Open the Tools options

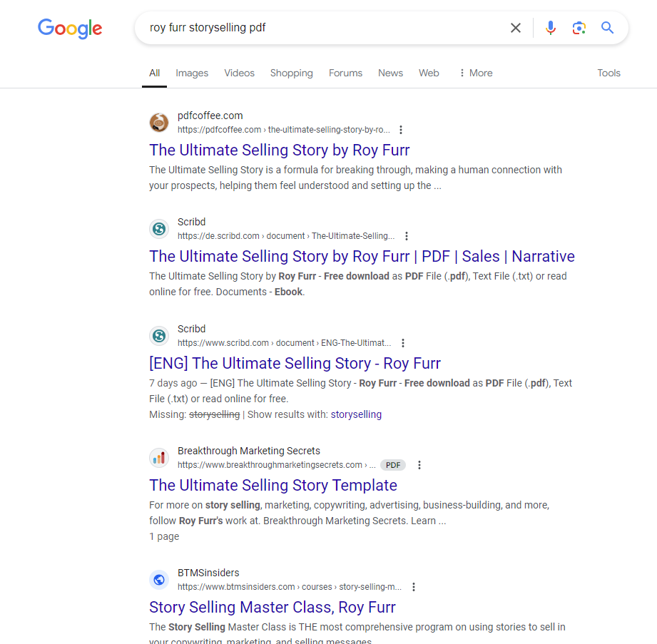point(608,73)
